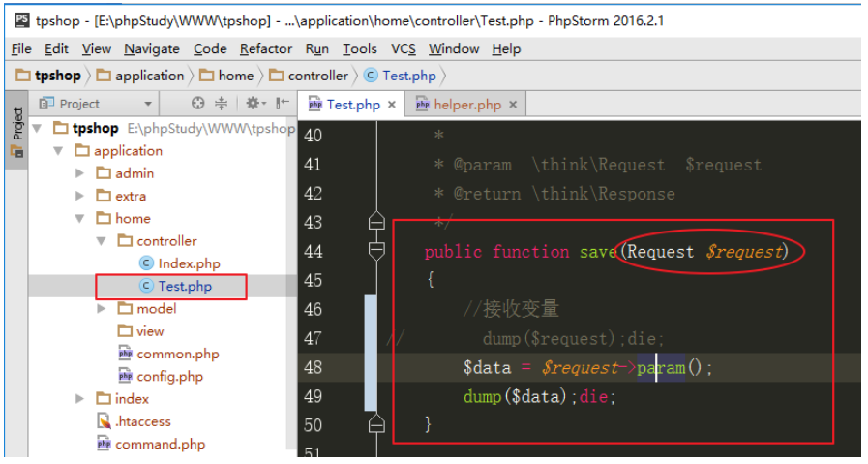Click the fold end marker on line 50
868x464 pixels.
pyautogui.click(x=376, y=423)
